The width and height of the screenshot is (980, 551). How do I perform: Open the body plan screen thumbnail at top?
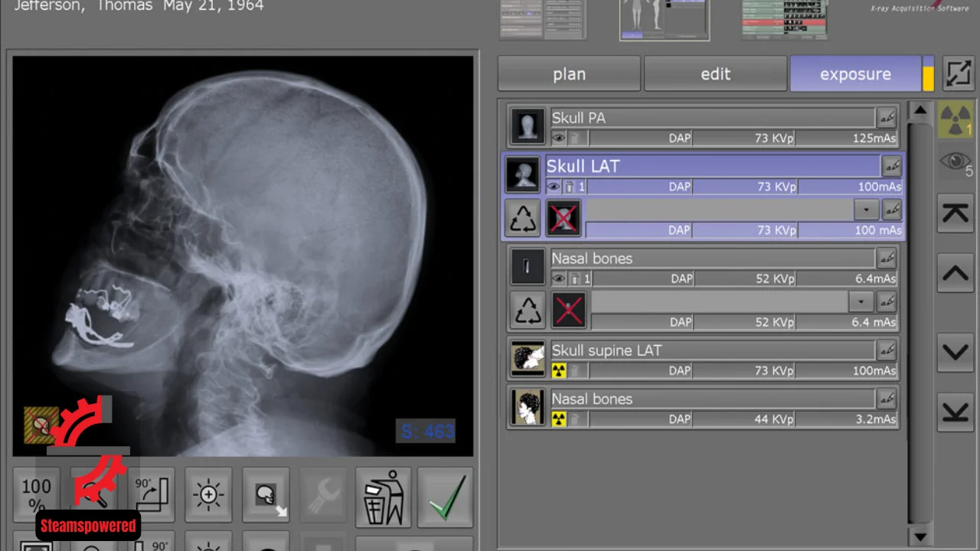coord(665,19)
